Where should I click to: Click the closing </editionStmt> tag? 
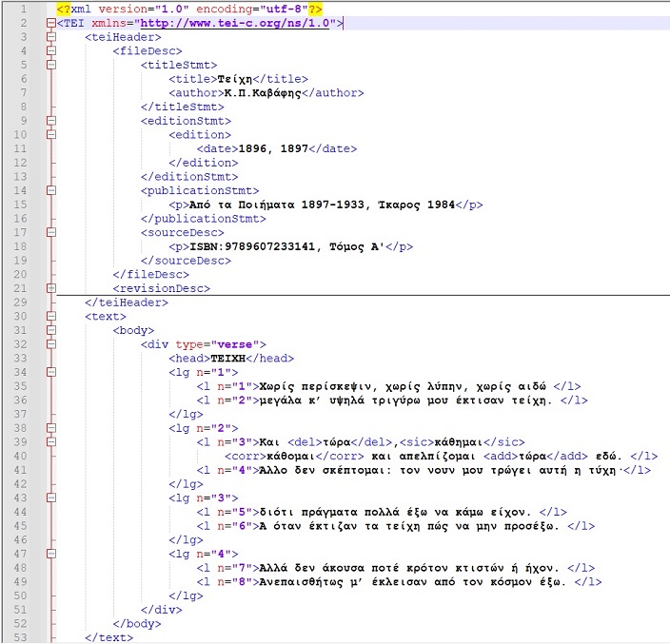coord(189,177)
